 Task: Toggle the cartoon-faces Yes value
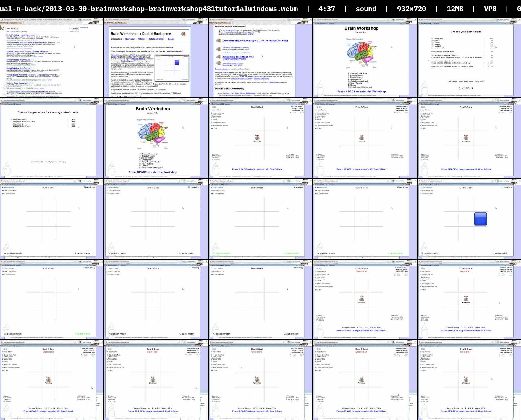pyautogui.click(x=73, y=119)
